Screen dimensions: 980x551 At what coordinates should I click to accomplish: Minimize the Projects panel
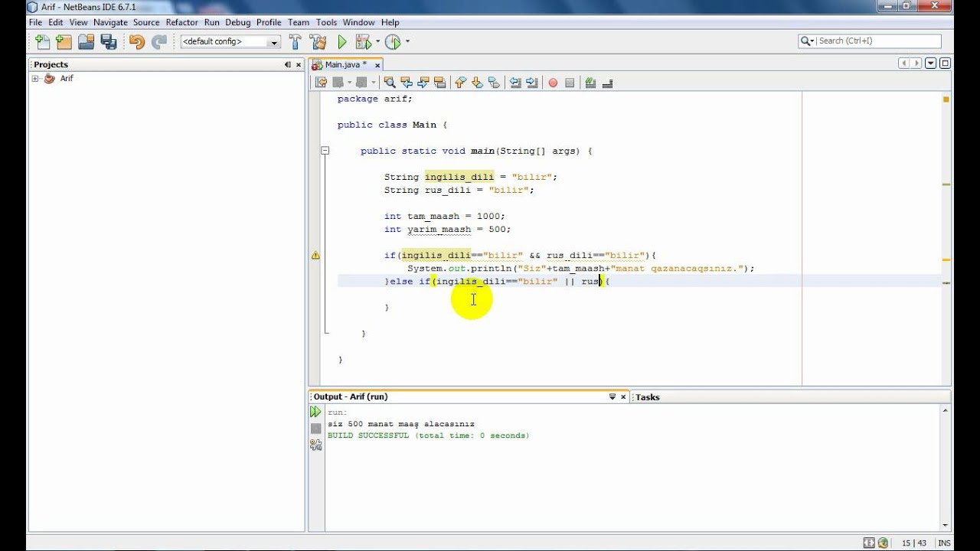pos(288,64)
